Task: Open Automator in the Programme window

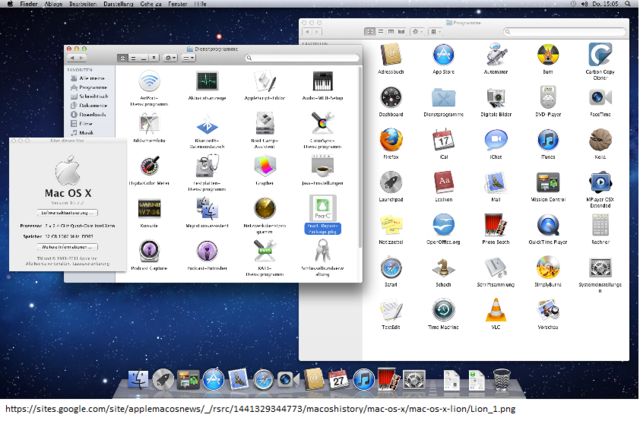Action: 496,54
